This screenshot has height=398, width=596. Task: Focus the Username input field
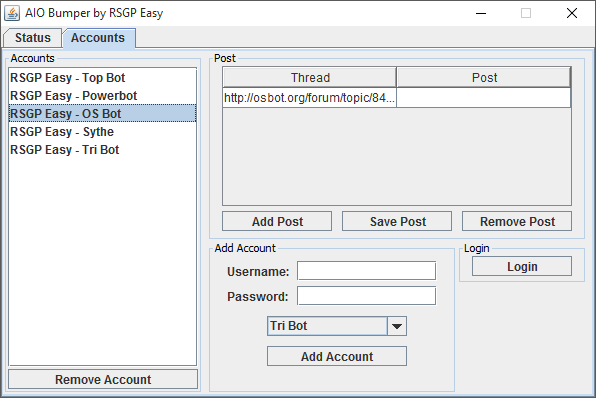[x=366, y=271]
